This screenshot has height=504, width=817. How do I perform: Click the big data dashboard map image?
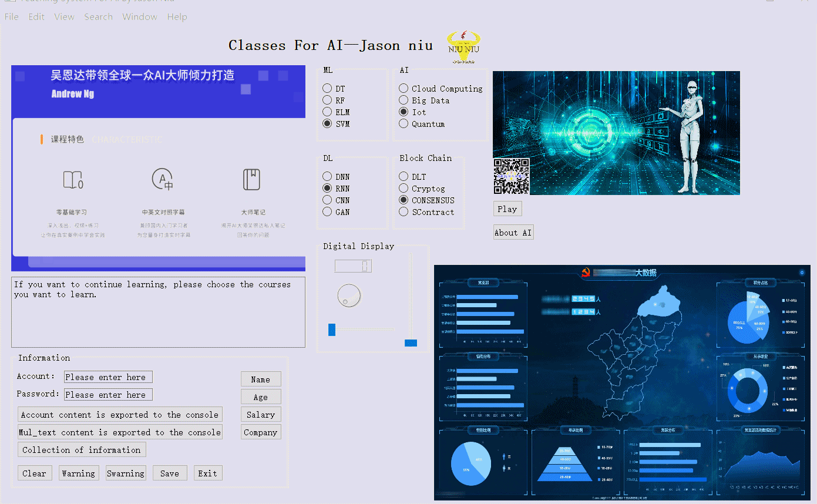pyautogui.click(x=622, y=382)
